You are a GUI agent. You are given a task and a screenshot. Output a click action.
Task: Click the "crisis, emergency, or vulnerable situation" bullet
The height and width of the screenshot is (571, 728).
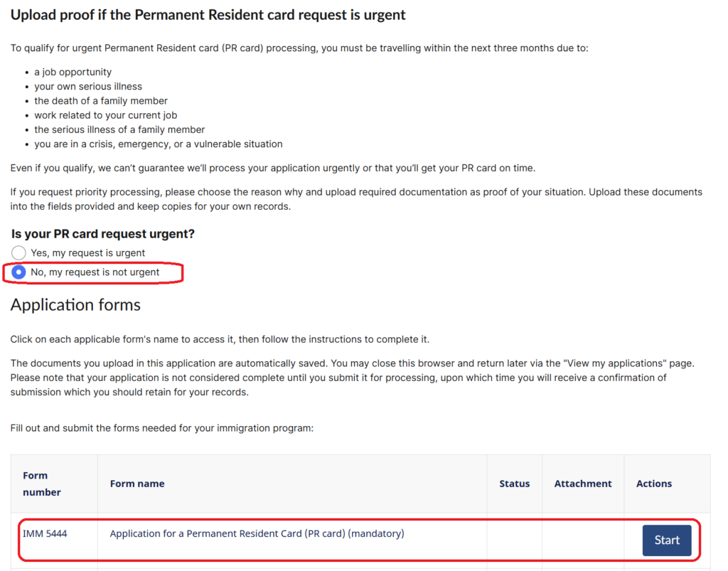[158, 144]
